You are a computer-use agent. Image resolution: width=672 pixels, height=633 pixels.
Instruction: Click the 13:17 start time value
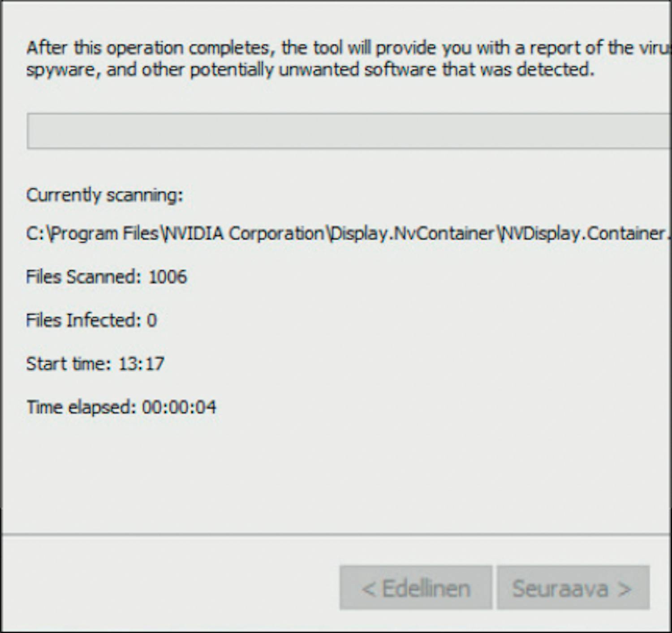[x=141, y=363]
